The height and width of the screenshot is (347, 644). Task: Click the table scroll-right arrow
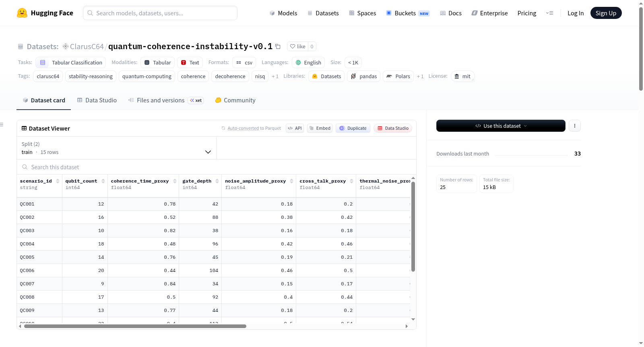tap(407, 326)
